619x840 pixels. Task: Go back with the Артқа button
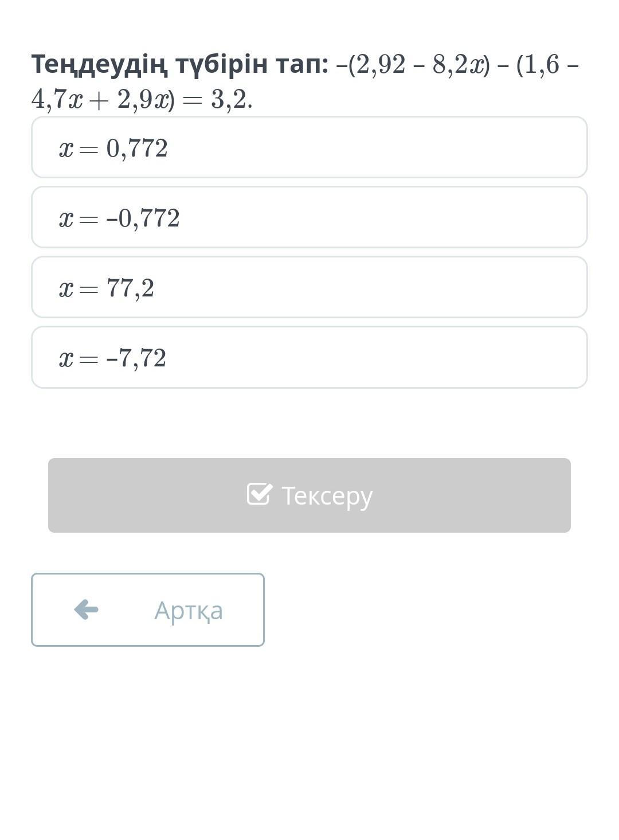coord(148,610)
